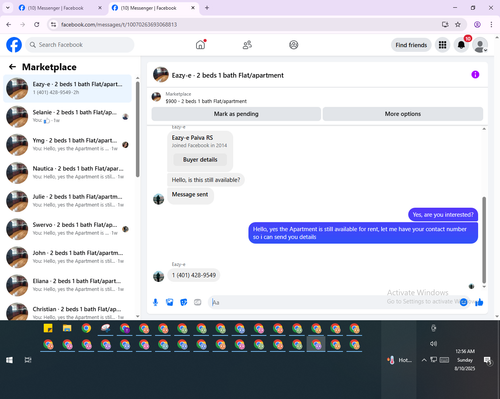500x399 pixels.
Task: Open the Windows Start button
Action: 9,360
